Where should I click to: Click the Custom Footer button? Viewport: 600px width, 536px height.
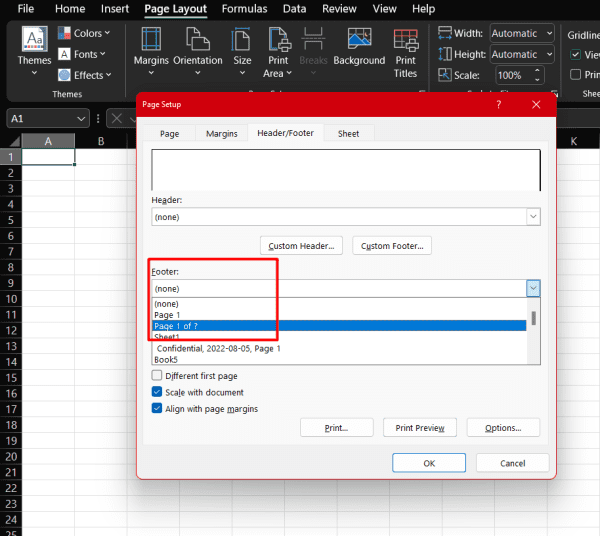tap(392, 246)
